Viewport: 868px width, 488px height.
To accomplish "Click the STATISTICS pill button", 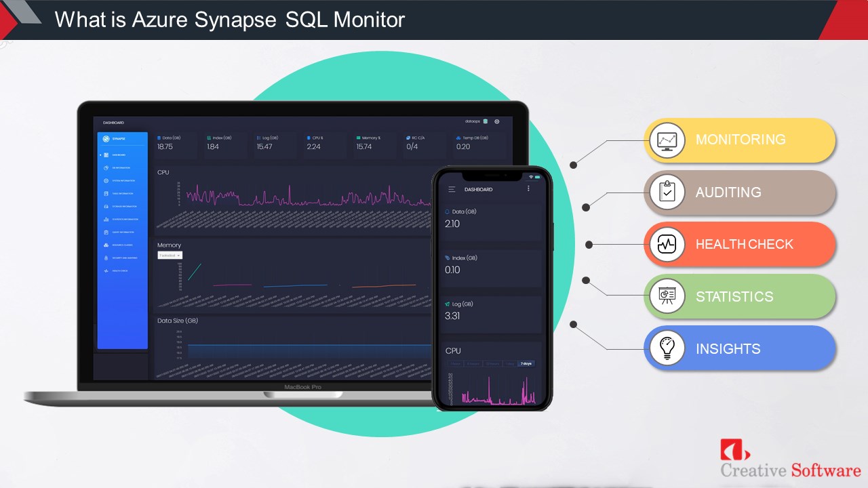I will [739, 296].
